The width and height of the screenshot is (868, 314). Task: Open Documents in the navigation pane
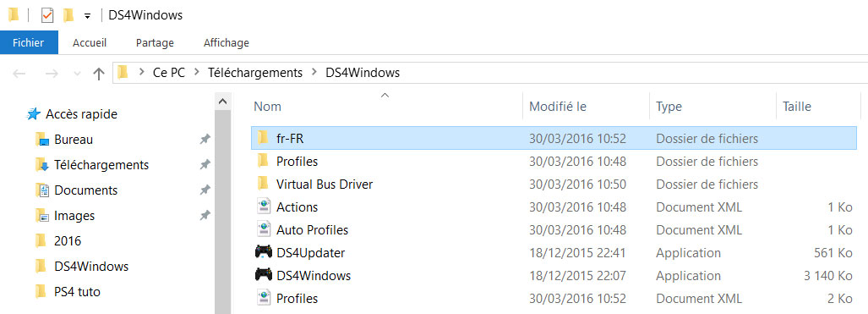86,190
